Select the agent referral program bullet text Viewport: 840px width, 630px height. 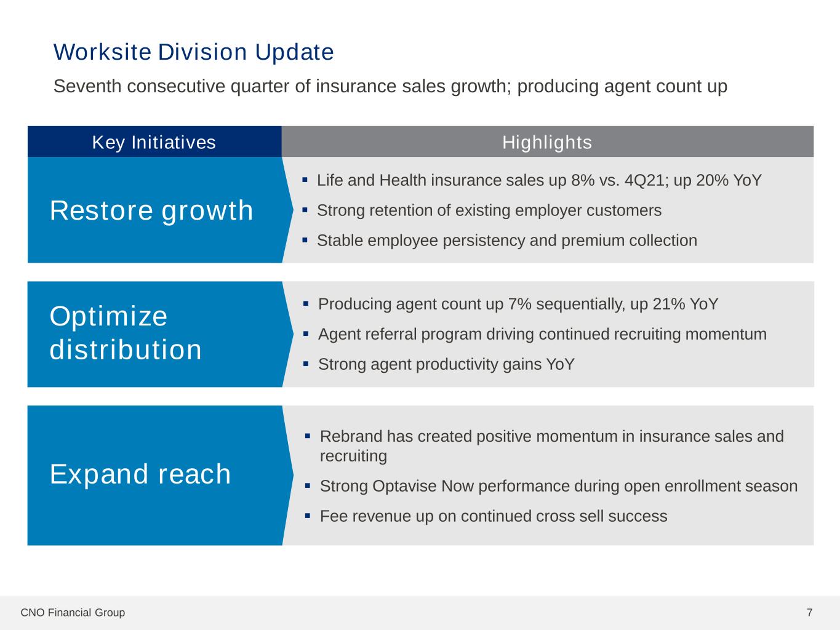[x=542, y=334]
